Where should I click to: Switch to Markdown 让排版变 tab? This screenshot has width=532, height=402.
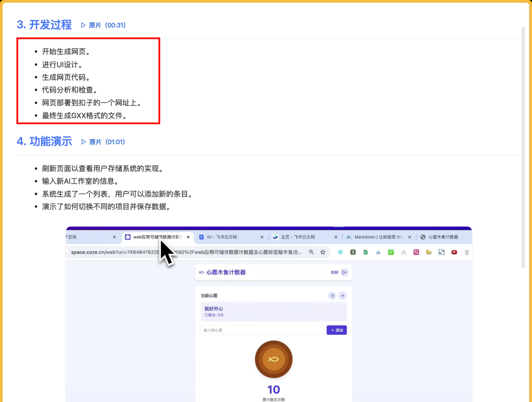[378, 237]
